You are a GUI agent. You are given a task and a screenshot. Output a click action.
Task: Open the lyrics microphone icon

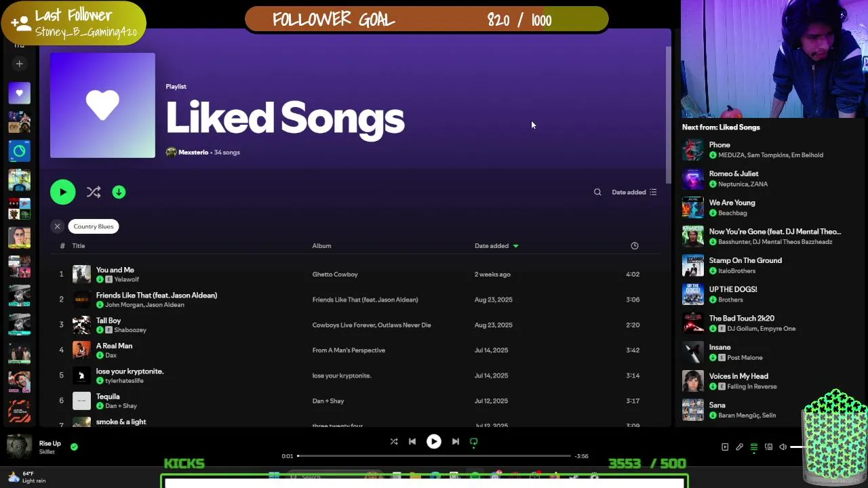tap(739, 447)
